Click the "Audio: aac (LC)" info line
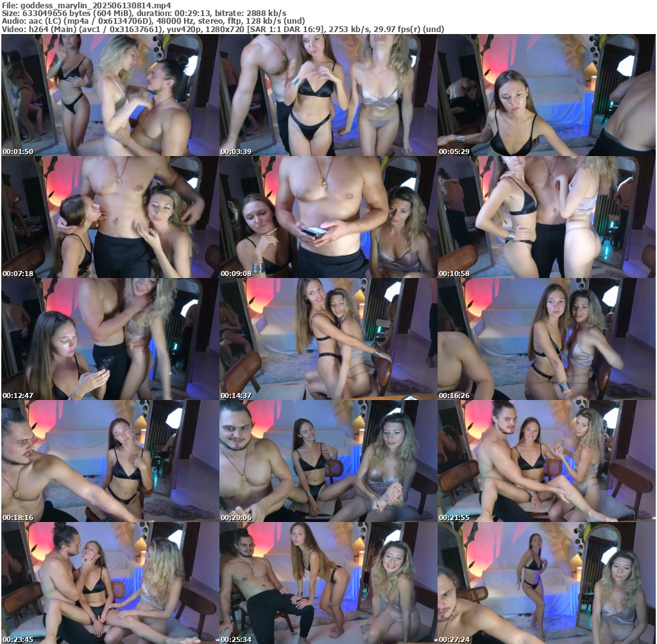657x644 pixels. (153, 21)
